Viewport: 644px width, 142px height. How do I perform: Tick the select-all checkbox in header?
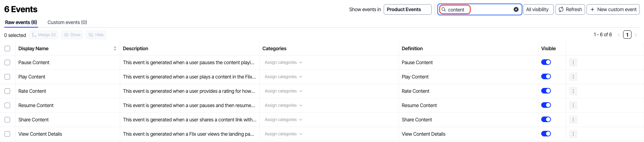(x=7, y=48)
